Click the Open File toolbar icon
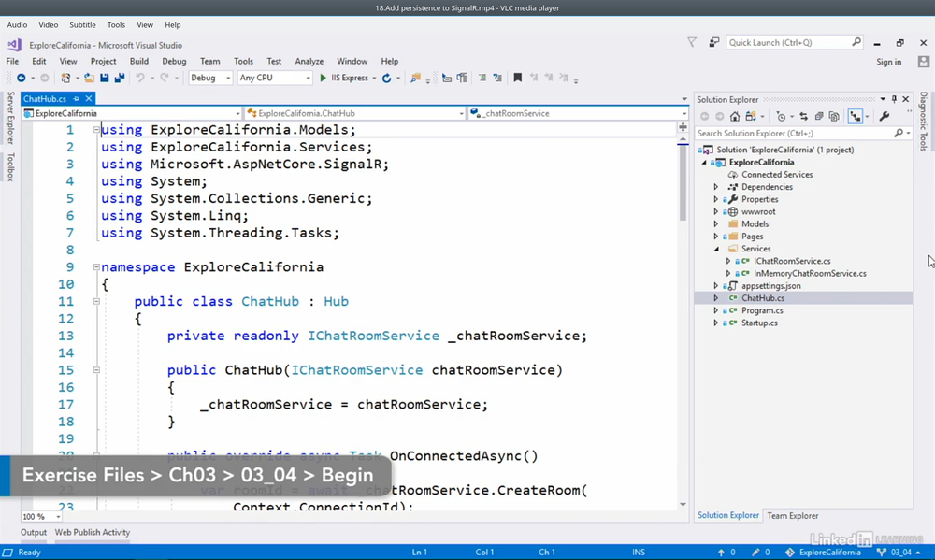Screen dimensions: 935x560 point(89,79)
